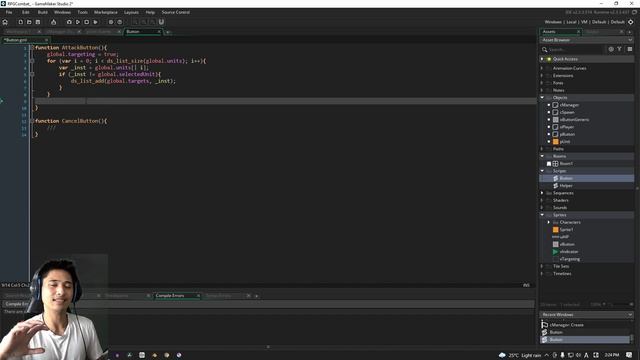Click the Local device setting link
Screen dimensions: 640x360
pos(571,22)
